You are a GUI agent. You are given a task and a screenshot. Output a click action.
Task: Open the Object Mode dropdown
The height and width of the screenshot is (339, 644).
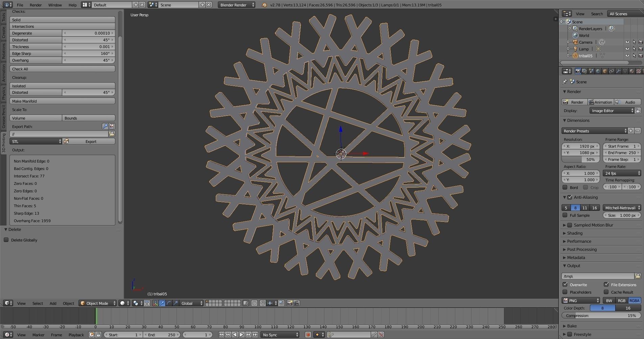97,303
